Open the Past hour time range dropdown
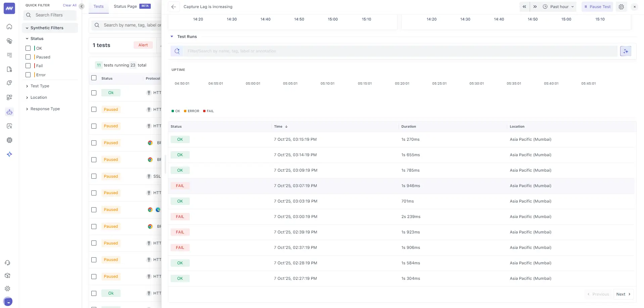The width and height of the screenshot is (644, 308). pos(559,7)
